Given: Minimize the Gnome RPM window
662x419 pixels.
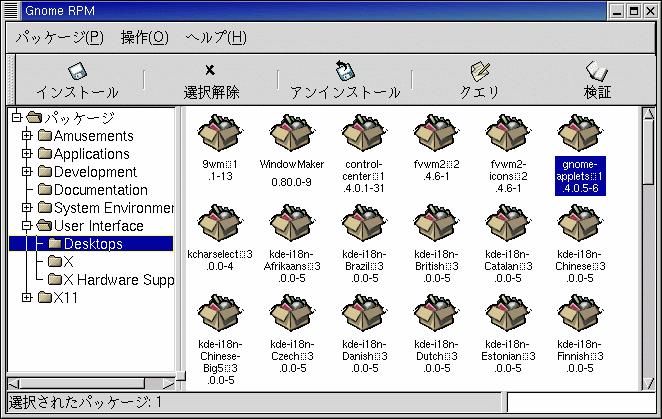Looking at the screenshot, I should point(617,11).
